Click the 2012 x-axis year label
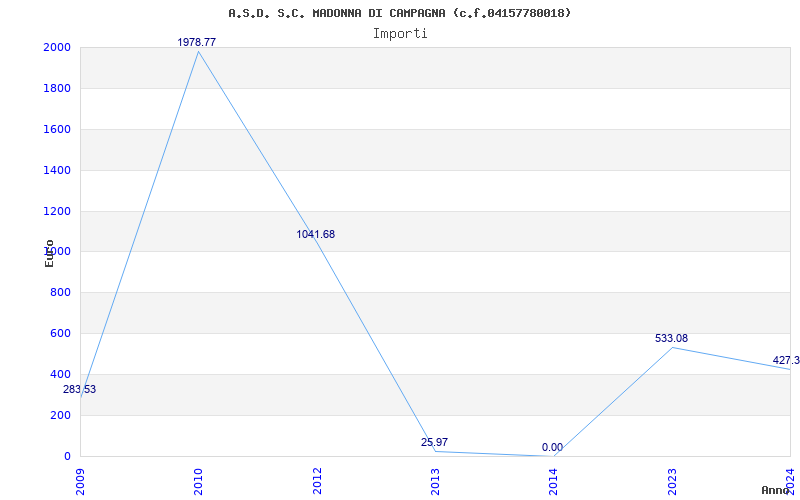This screenshot has height=500, width=800. [x=317, y=481]
